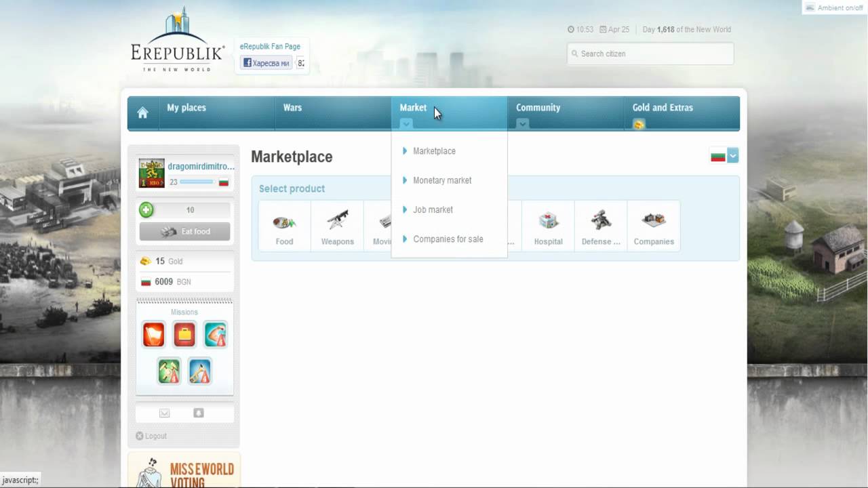Click the green plus health icon
Viewport: 868px width, 488px height.
pyautogui.click(x=146, y=210)
